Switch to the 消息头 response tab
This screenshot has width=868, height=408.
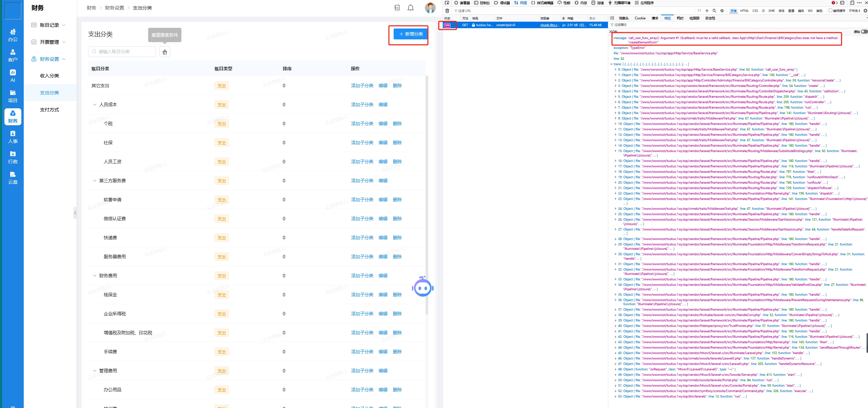pos(624,18)
